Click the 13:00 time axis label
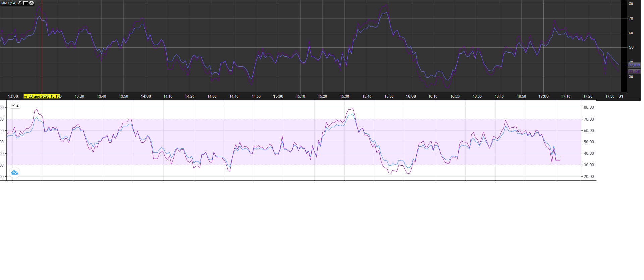This screenshot has width=644, height=280. pyautogui.click(x=13, y=96)
